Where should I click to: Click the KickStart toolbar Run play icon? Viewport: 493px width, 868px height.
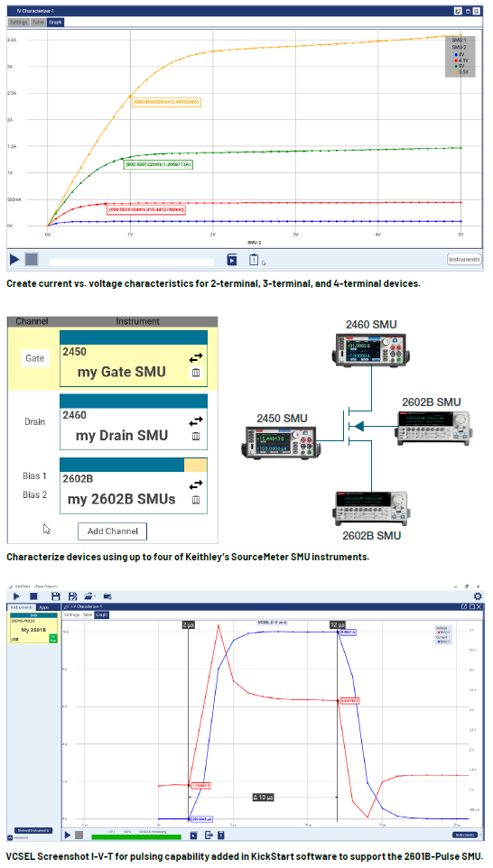tap(16, 596)
